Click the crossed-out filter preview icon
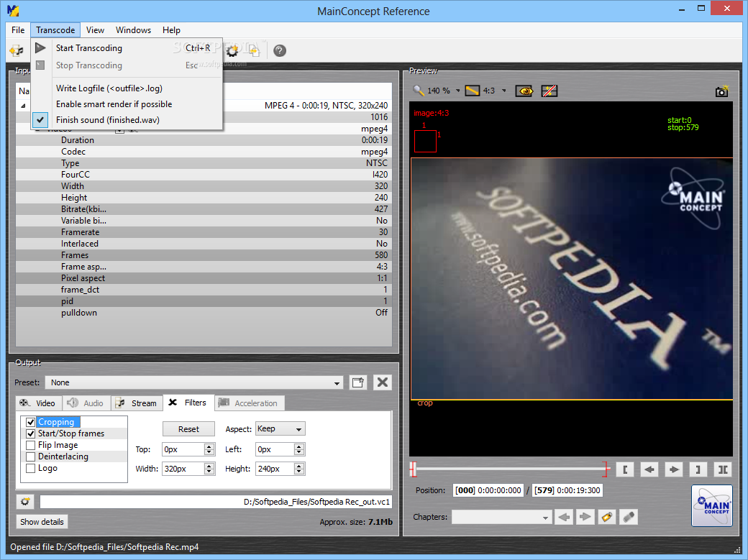Image resolution: width=748 pixels, height=560 pixels. (549, 91)
